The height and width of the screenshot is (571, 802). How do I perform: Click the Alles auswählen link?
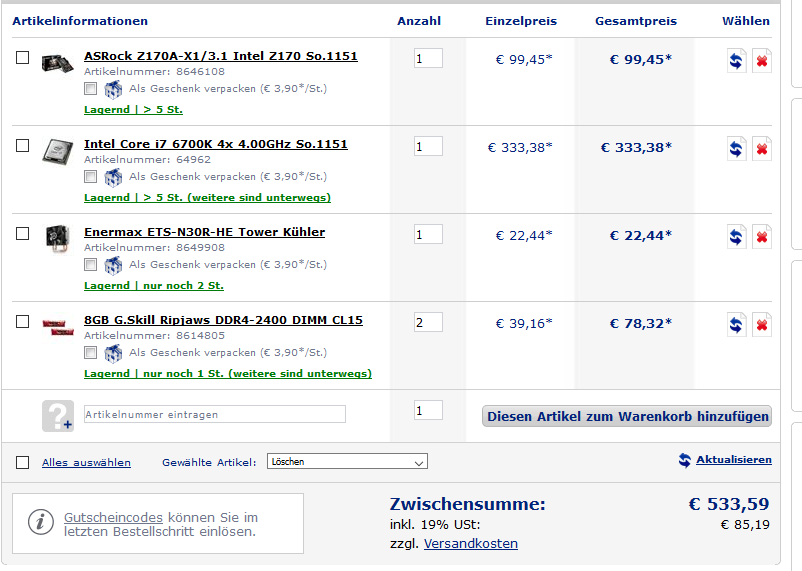86,463
